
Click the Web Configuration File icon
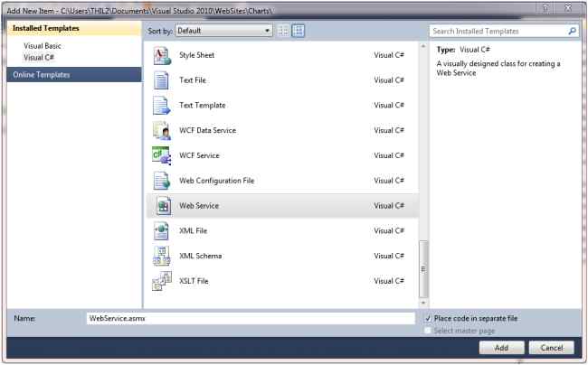coord(162,181)
